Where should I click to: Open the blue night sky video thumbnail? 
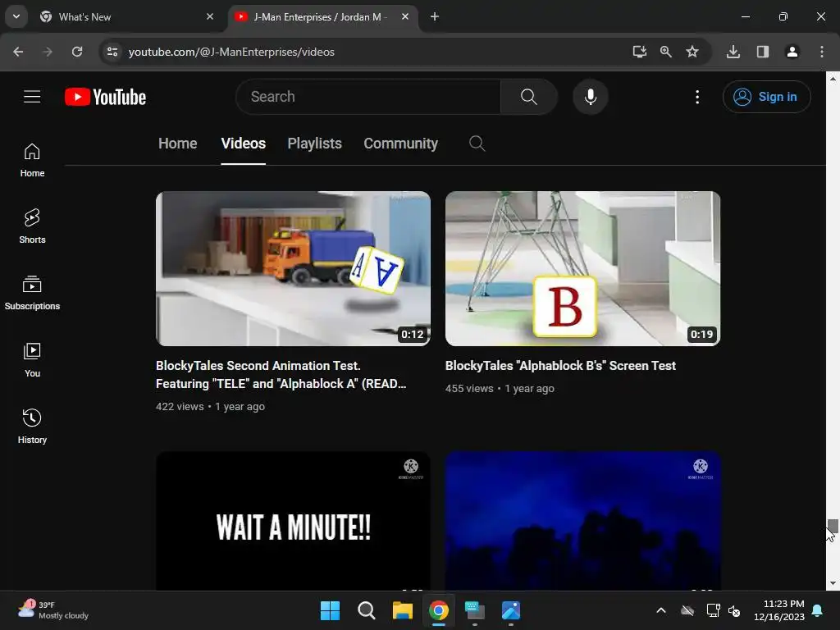click(x=583, y=521)
